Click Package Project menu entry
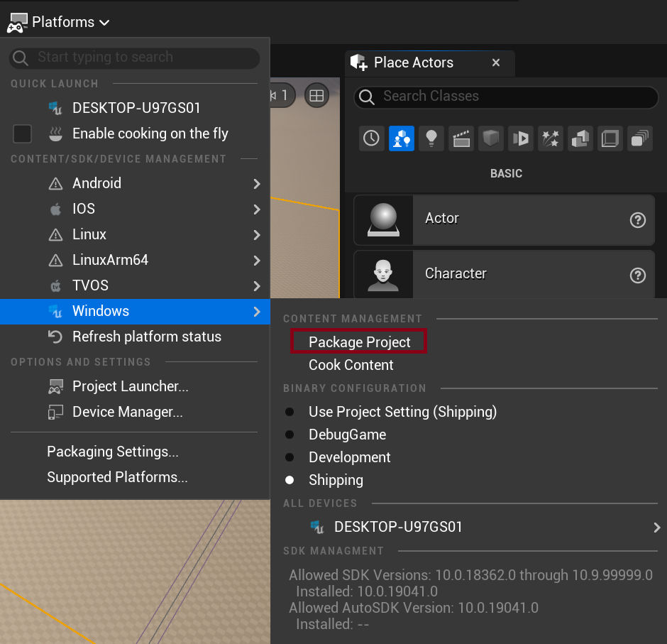 click(359, 342)
